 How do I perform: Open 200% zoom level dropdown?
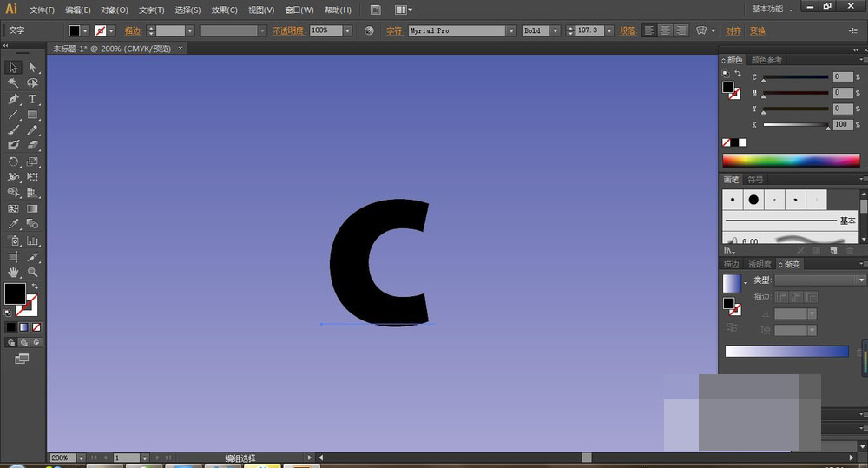coord(81,458)
